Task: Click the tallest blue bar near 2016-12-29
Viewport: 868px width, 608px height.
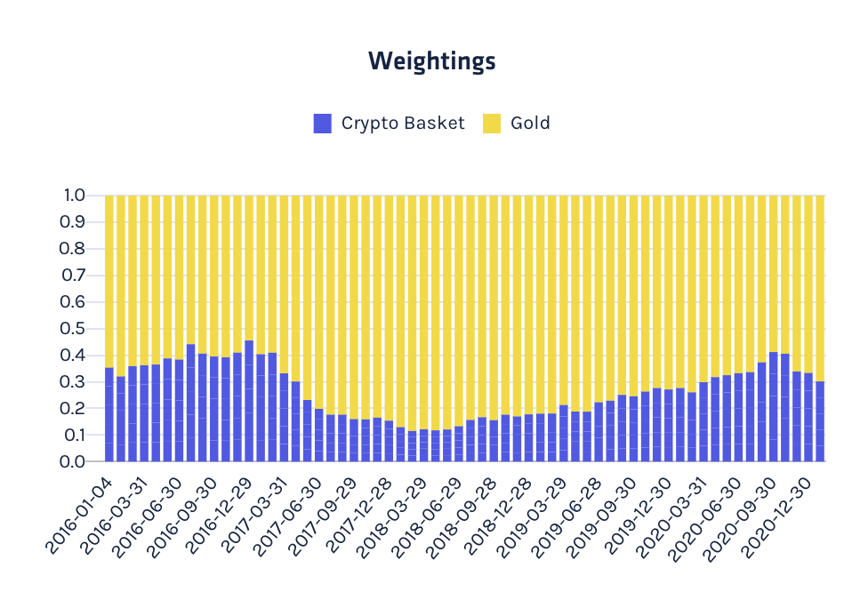Action: pos(249,401)
